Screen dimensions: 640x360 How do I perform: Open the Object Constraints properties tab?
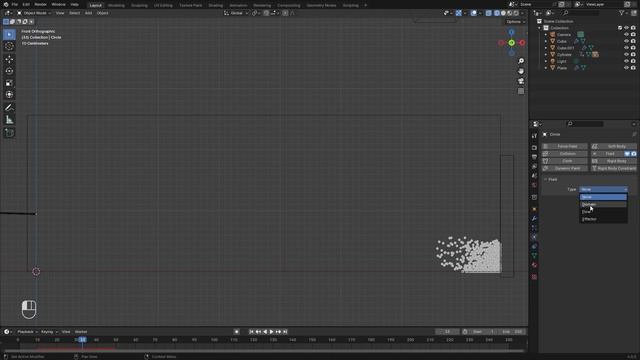point(534,247)
